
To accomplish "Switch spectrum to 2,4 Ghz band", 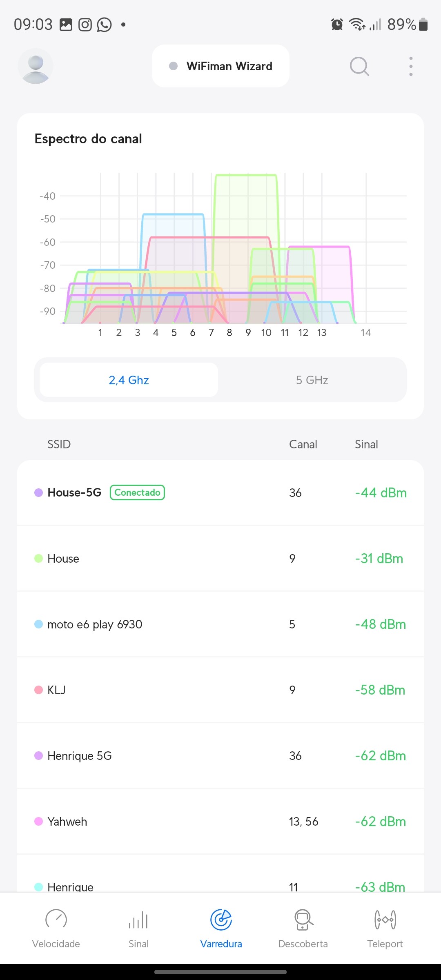I will click(x=129, y=380).
